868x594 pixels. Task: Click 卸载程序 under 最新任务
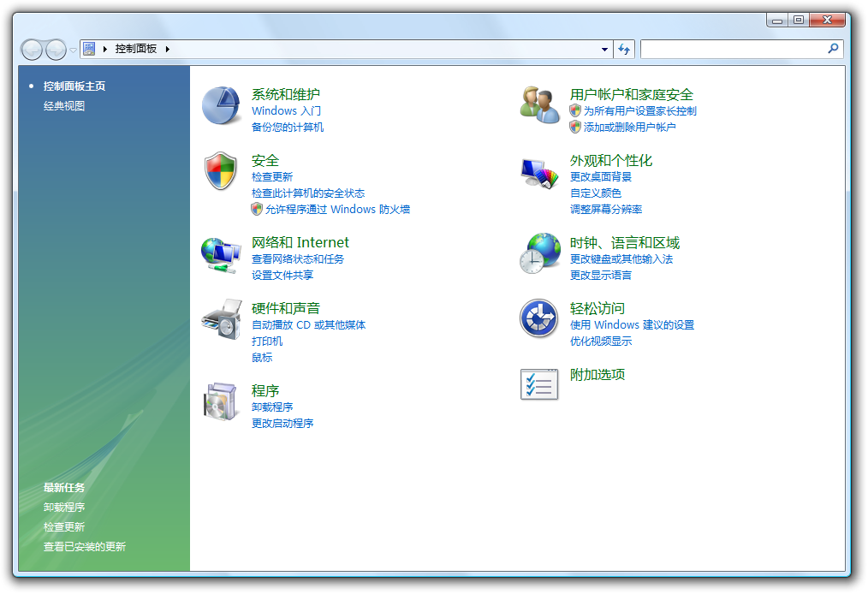(64, 507)
